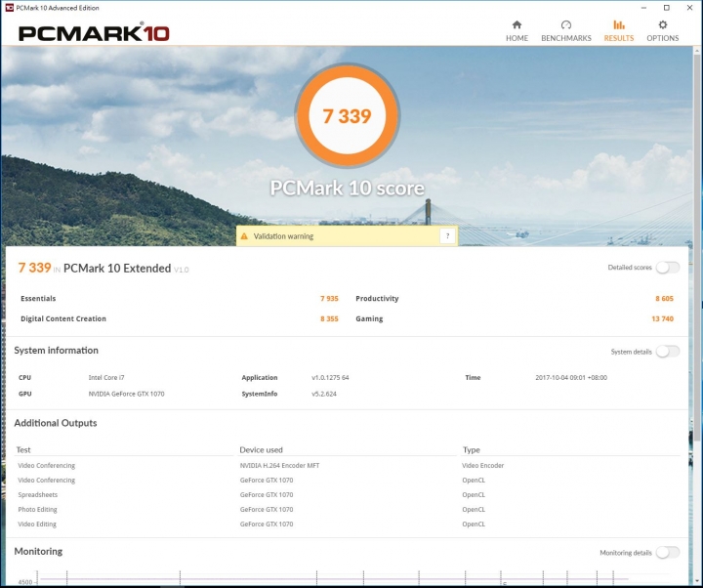Click the Spreadsheets test row
The height and width of the screenshot is (588, 703).
coord(38,494)
